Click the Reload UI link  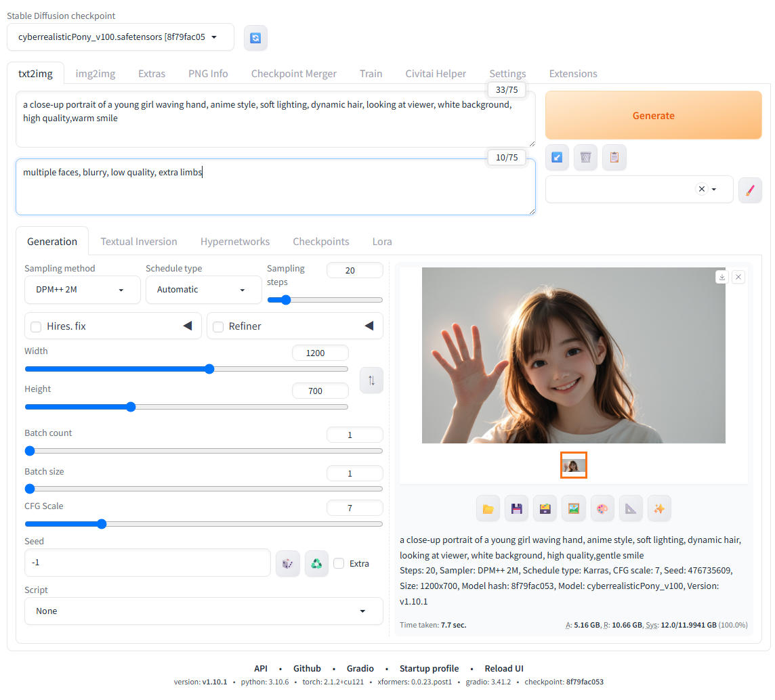click(x=504, y=668)
